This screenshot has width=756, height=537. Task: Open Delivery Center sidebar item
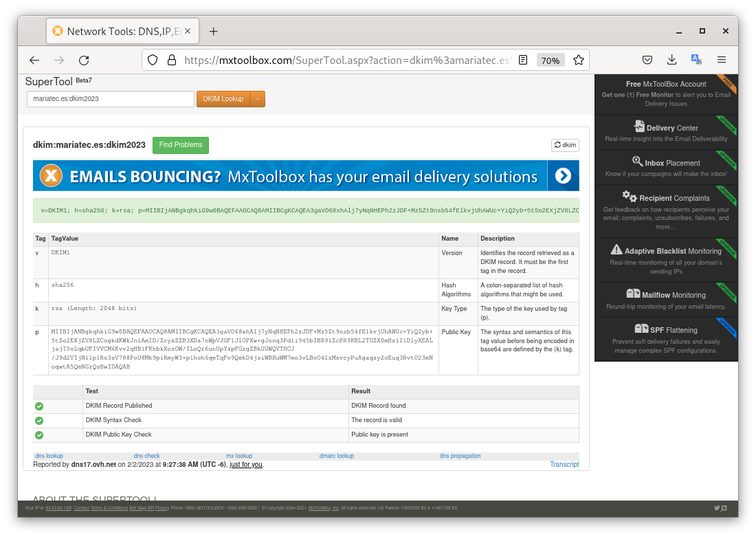(665, 132)
